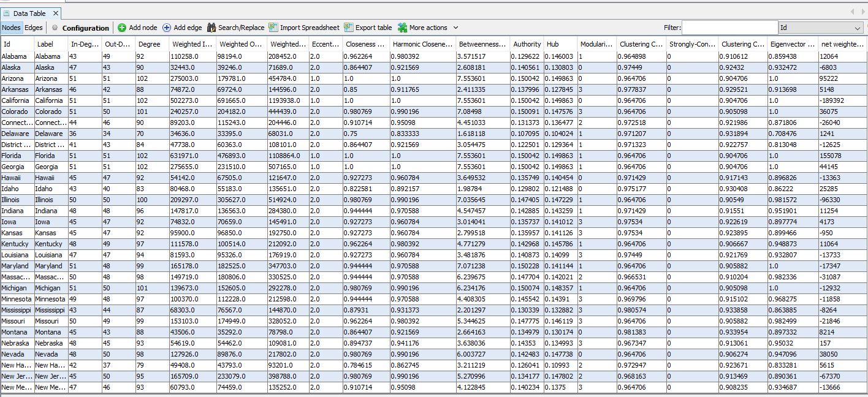This screenshot has width=868, height=397.
Task: Open the Configuration options
Action: click(x=80, y=28)
